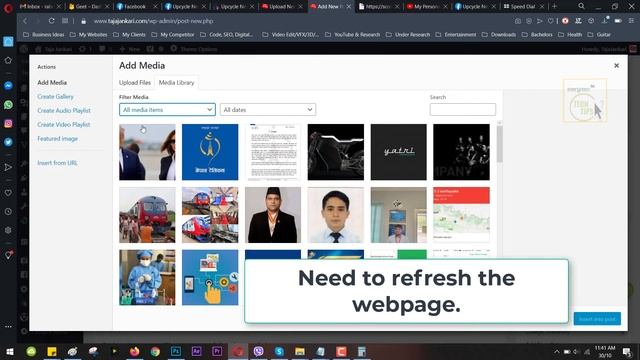Open the bookmarks heart in the sidebar

click(x=8, y=193)
